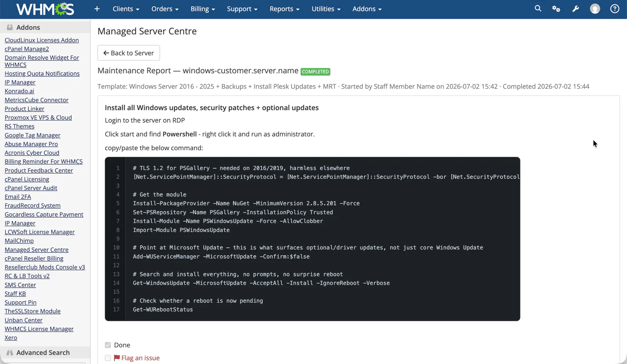Image resolution: width=627 pixels, height=364 pixels.
Task: Open cPanel Reseller Billing link
Action: tap(34, 259)
